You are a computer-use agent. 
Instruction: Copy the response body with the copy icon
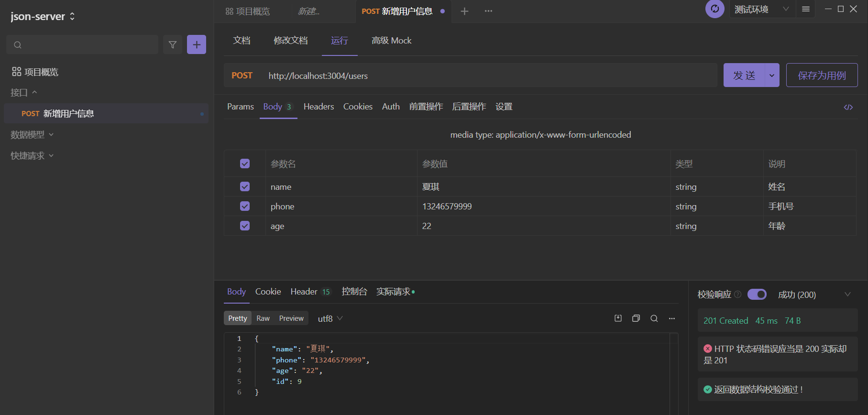tap(636, 318)
